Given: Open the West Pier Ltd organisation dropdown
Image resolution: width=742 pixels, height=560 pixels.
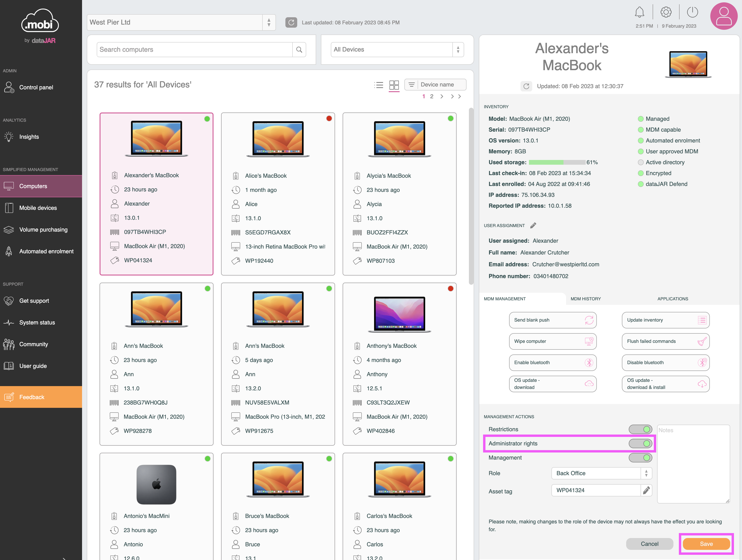Looking at the screenshot, I should click(181, 22).
